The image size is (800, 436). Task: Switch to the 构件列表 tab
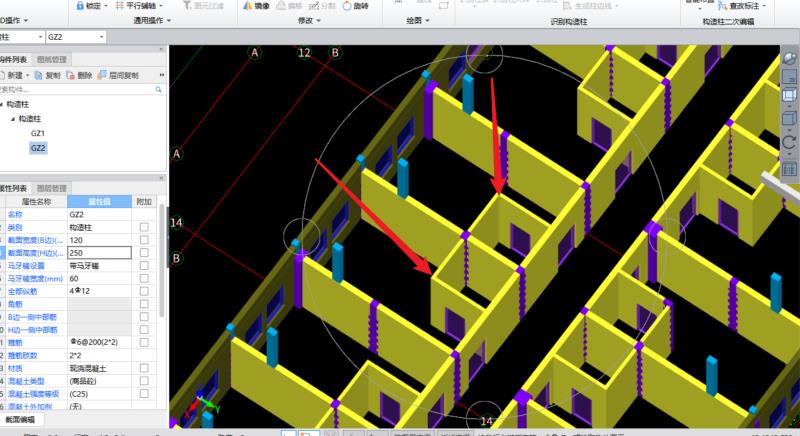tap(14, 60)
